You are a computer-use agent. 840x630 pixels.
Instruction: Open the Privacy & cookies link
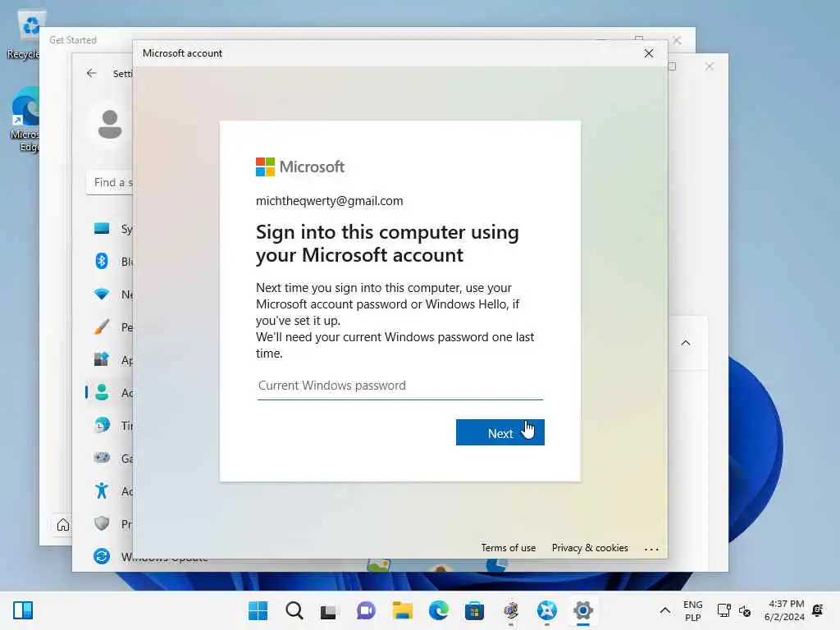[x=590, y=547]
